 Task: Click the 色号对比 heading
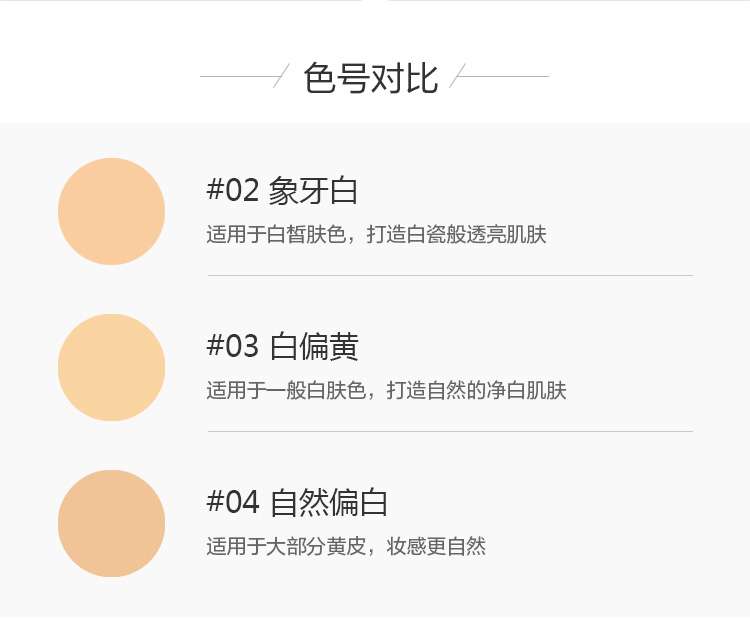pyautogui.click(x=371, y=77)
